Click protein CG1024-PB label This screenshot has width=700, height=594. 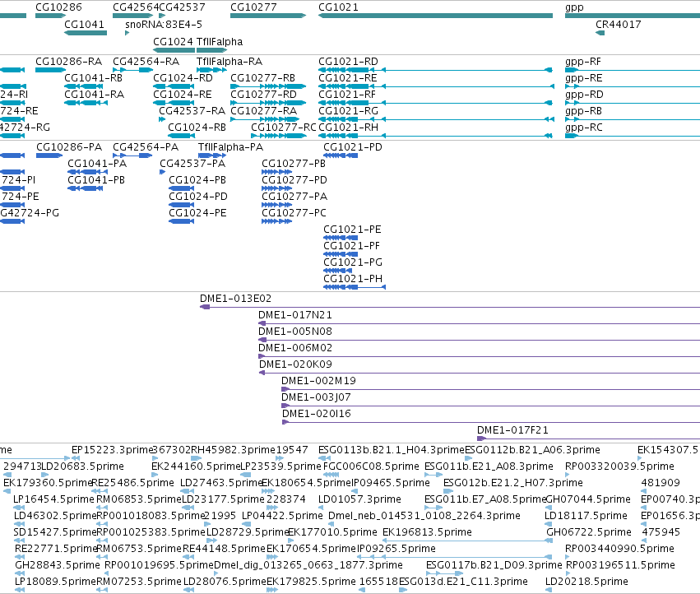[197, 180]
